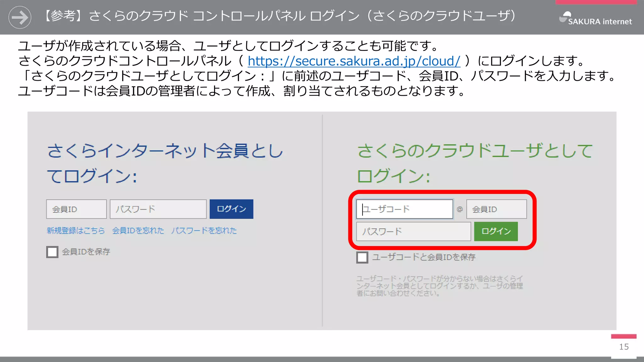The image size is (644, 362).
Task: Click the さくらのクラウドユーザとしてログイン heading
Action: click(x=475, y=163)
